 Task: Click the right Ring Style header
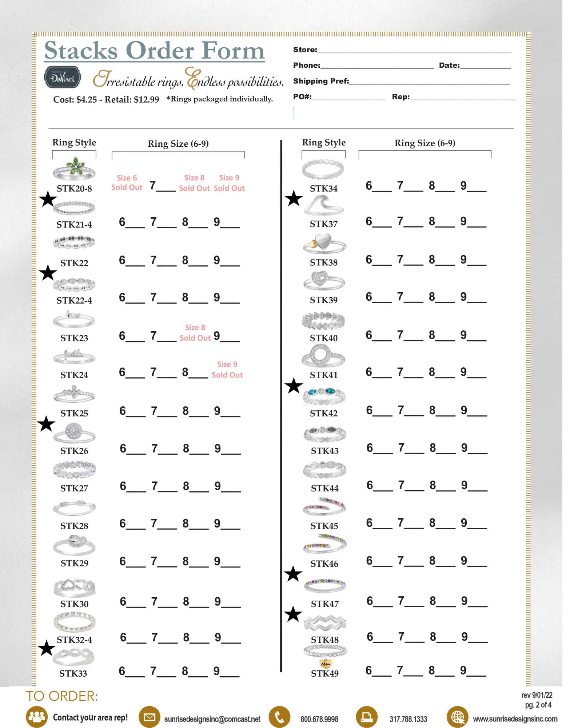(324, 142)
